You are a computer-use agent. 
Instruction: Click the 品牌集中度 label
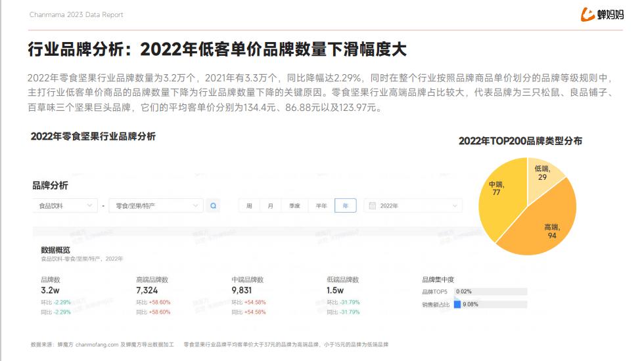pyautogui.click(x=438, y=280)
